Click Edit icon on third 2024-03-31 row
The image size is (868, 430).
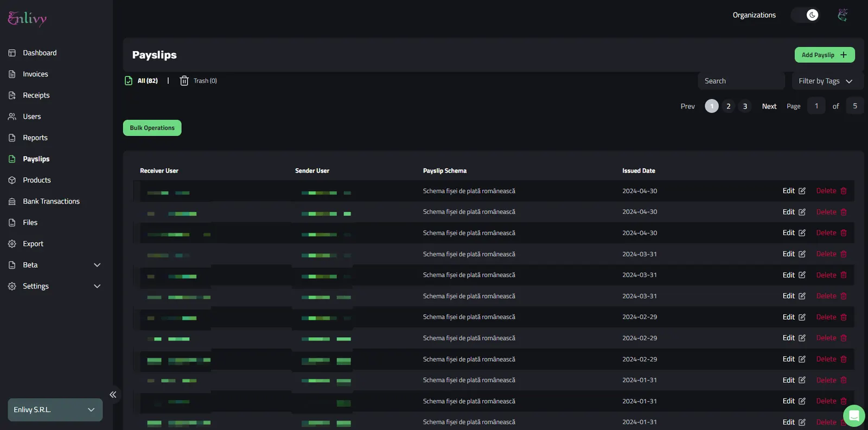(x=802, y=296)
